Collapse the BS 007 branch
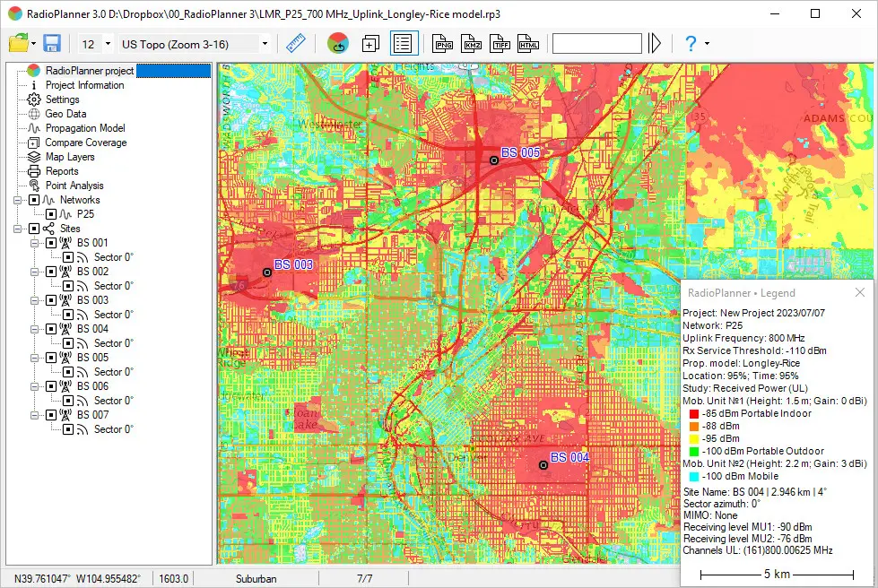 coord(35,415)
